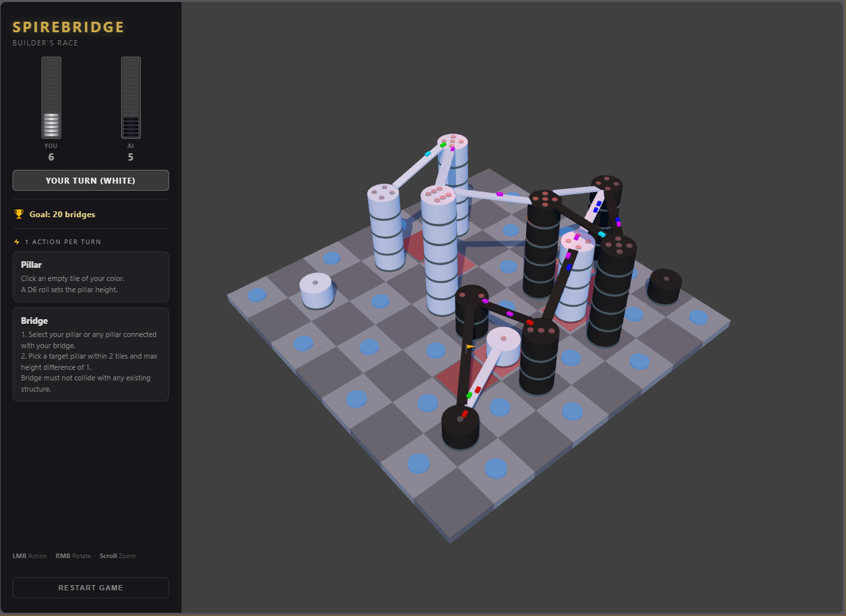Image resolution: width=846 pixels, height=616 pixels.
Task: Click the SPIREBRIDGE title
Action: [x=68, y=27]
